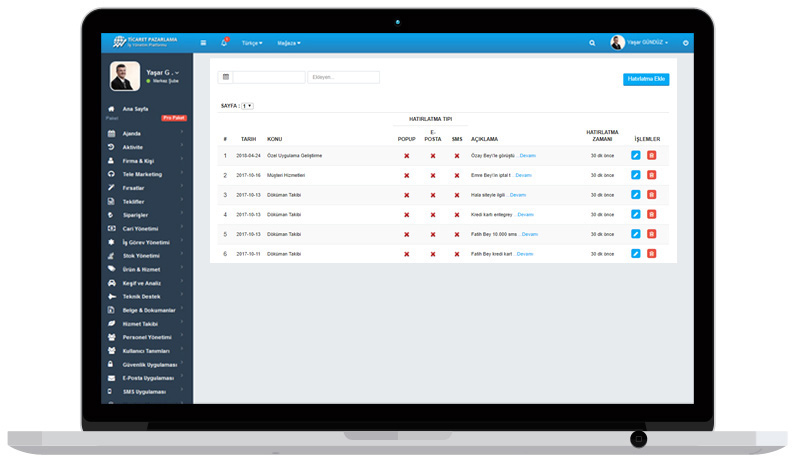Open the Türkçe language dropdown
This screenshot has width=800, height=463.
point(252,43)
